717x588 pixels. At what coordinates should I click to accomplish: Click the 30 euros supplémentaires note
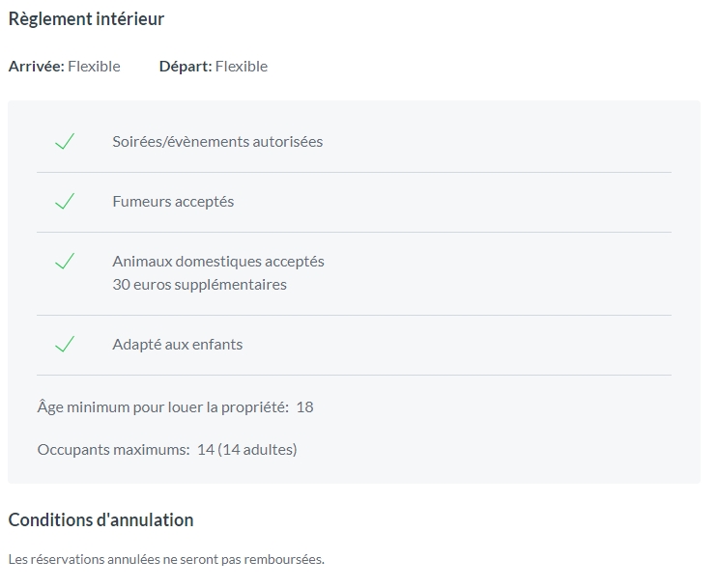point(199,285)
